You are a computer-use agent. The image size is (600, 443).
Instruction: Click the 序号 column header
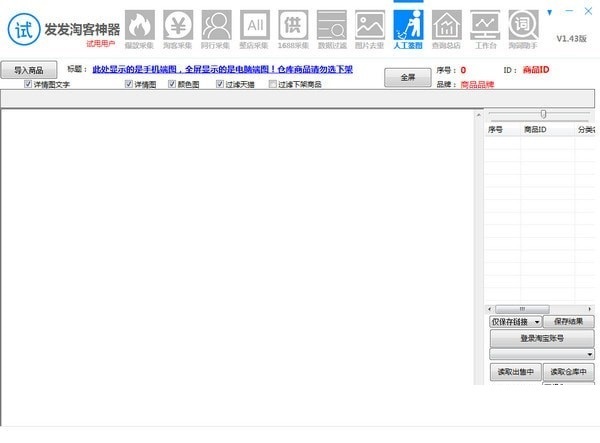click(502, 130)
